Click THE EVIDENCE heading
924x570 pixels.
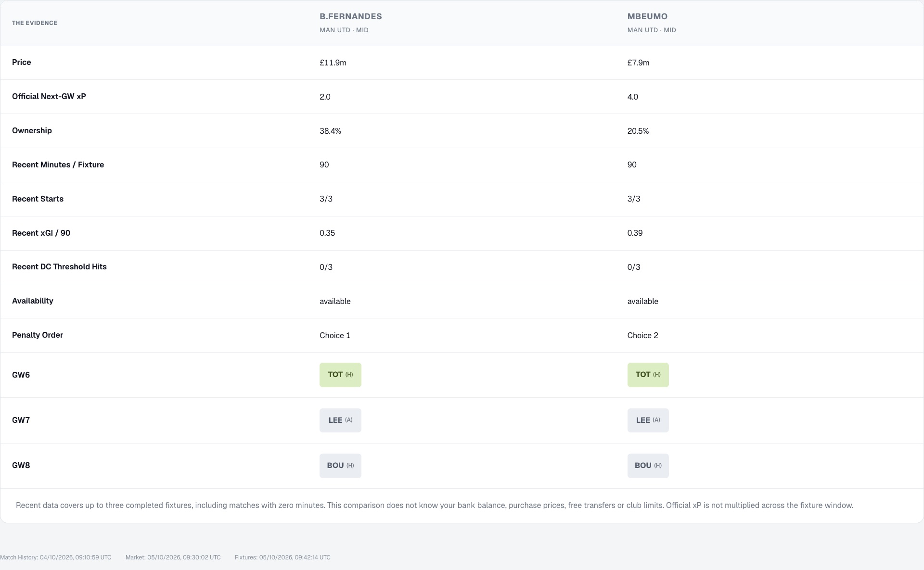35,23
